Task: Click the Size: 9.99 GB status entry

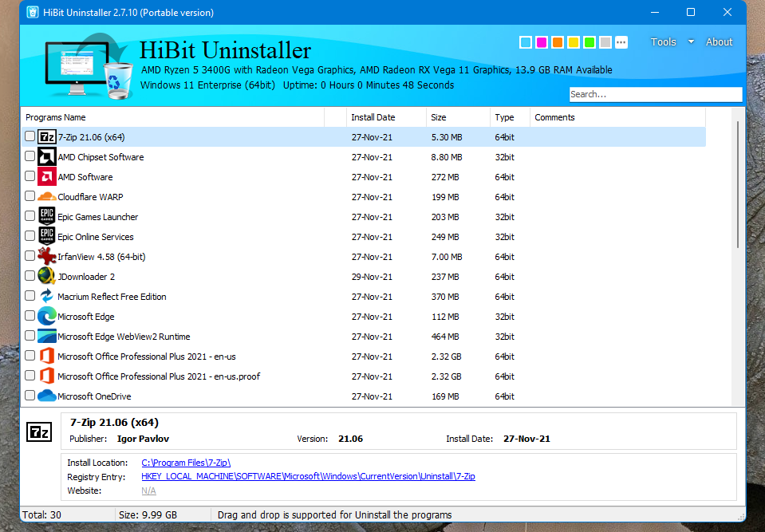Action: (x=148, y=515)
